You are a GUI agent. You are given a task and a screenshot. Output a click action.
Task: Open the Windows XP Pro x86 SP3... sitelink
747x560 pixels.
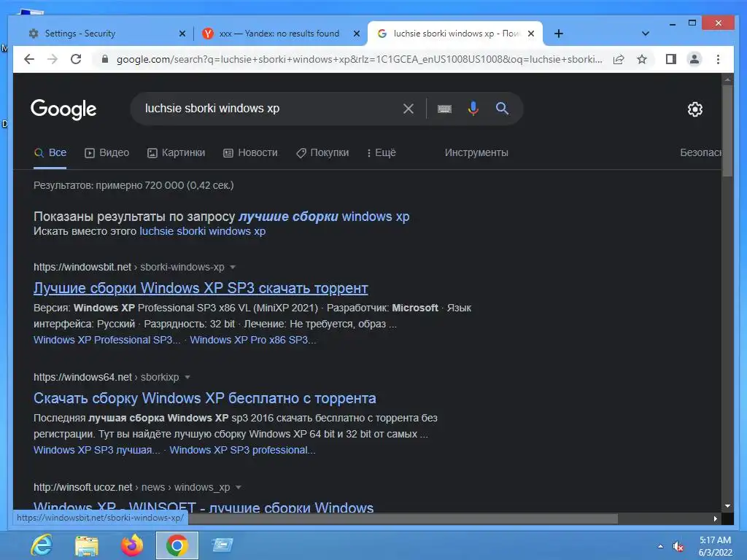(253, 340)
